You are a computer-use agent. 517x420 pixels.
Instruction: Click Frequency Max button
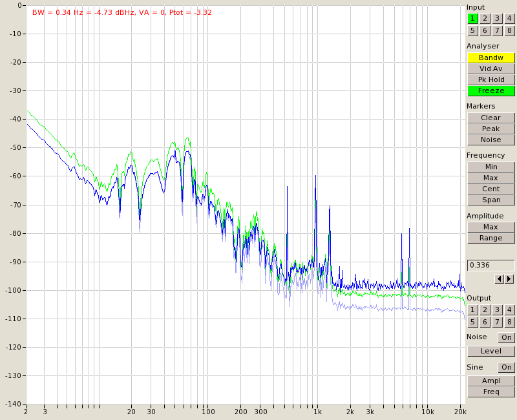[x=491, y=178]
